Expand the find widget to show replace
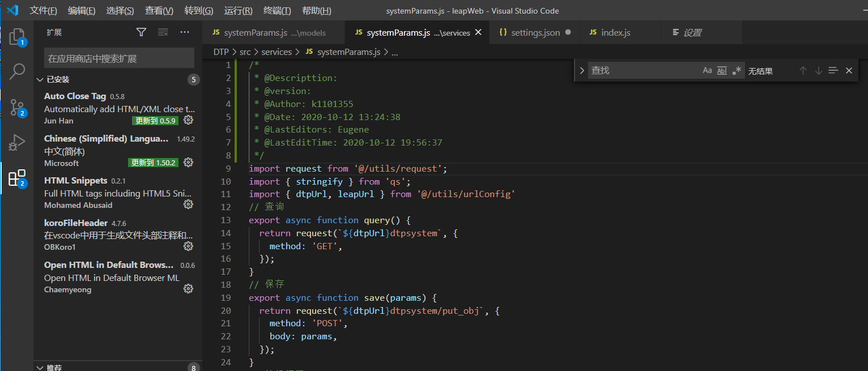The height and width of the screenshot is (371, 868). click(582, 70)
